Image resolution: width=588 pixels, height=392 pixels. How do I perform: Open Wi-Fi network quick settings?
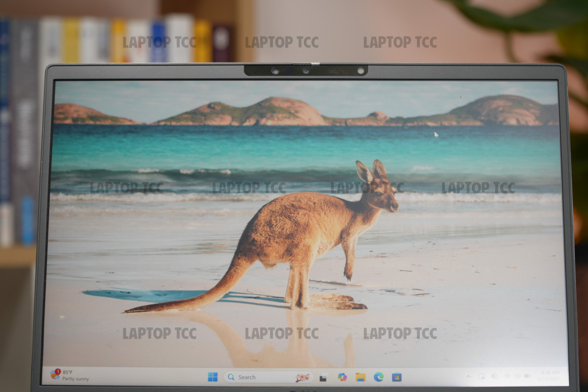507,376
